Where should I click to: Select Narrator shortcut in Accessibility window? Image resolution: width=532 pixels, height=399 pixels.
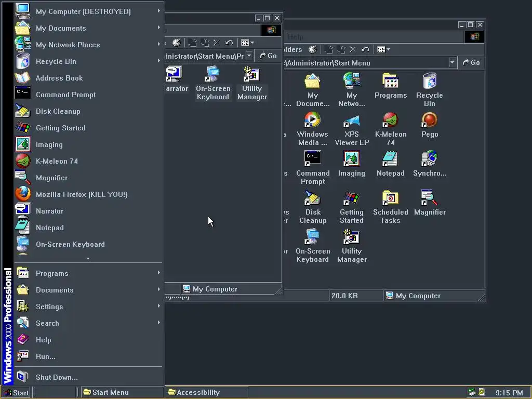click(x=175, y=79)
